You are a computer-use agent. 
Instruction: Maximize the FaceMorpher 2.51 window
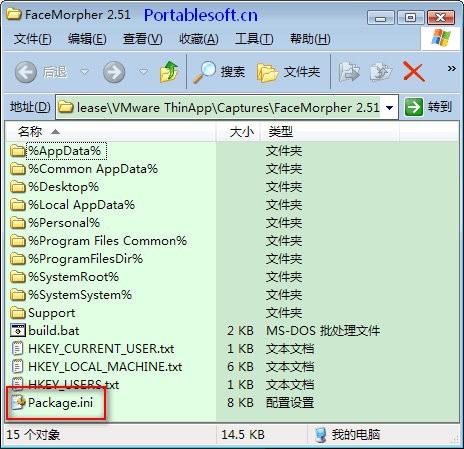(411, 18)
